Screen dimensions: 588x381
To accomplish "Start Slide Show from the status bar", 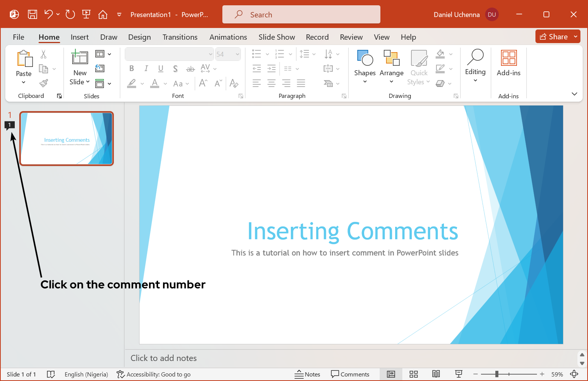I will [459, 374].
